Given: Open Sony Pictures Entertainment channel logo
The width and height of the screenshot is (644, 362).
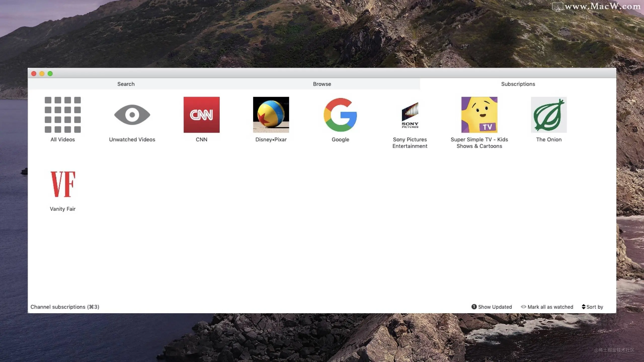Looking at the screenshot, I should (410, 115).
